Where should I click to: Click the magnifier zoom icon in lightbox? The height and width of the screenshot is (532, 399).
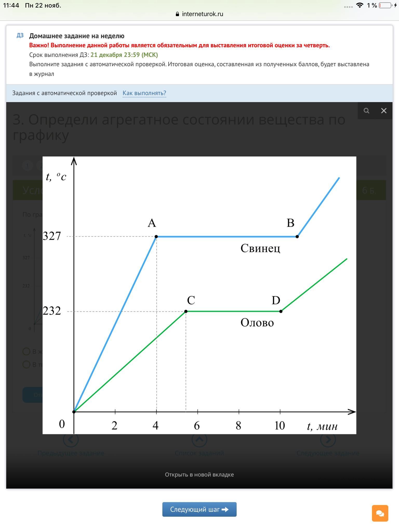[x=366, y=111]
